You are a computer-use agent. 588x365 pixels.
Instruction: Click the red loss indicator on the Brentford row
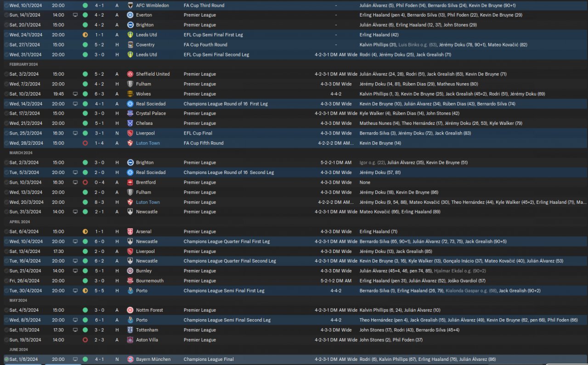[85, 183]
